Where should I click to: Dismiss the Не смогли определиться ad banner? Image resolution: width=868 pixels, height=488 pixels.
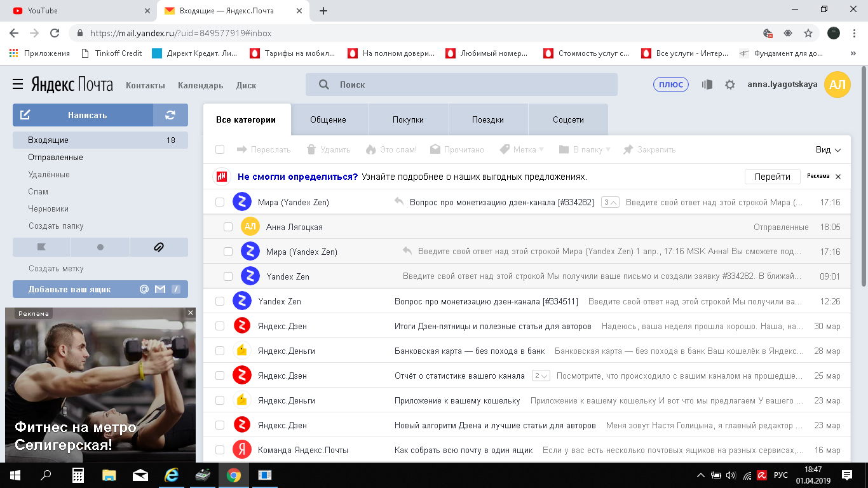[x=838, y=177]
